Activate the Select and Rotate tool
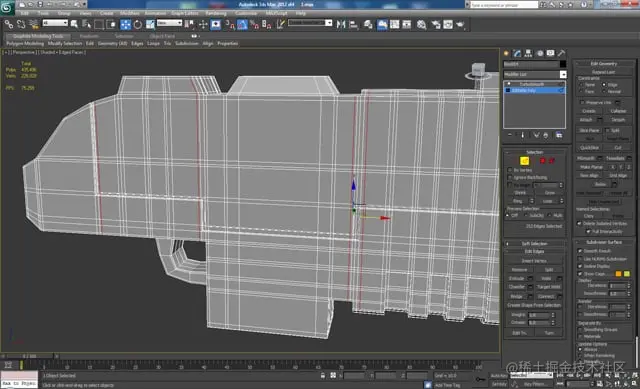 [138, 24]
